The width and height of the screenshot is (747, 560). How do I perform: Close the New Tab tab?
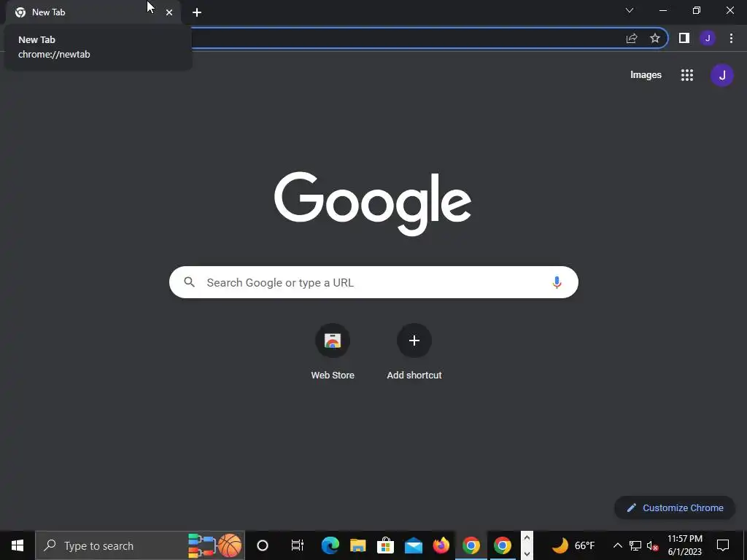click(169, 12)
